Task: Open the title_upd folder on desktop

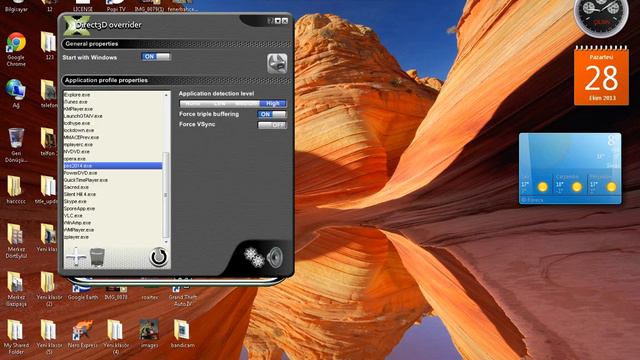Action: coord(47,190)
